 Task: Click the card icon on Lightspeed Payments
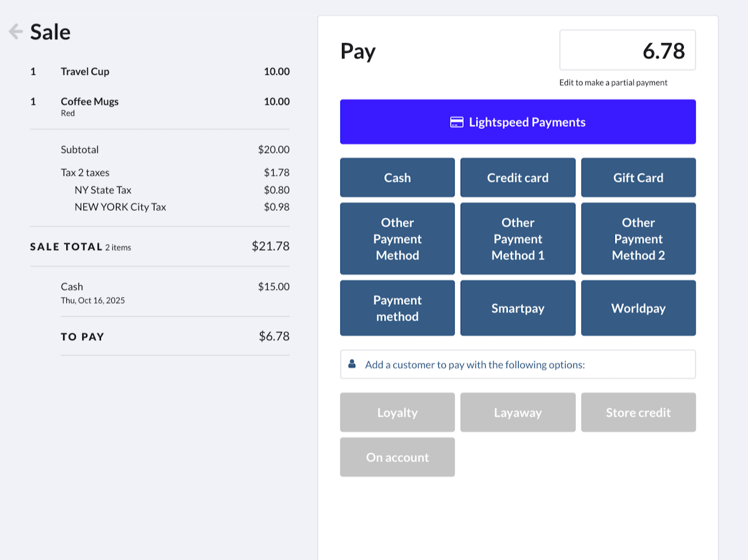point(456,122)
